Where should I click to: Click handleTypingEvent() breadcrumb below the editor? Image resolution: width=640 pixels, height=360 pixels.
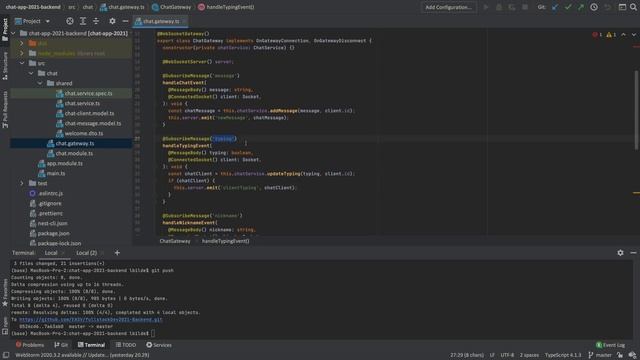pos(225,241)
